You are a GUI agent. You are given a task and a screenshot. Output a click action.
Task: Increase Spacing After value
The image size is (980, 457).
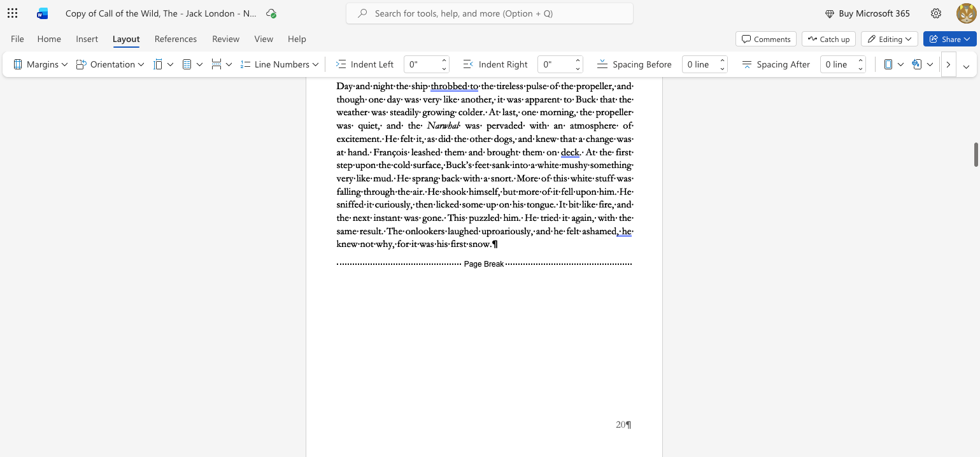tap(860, 61)
